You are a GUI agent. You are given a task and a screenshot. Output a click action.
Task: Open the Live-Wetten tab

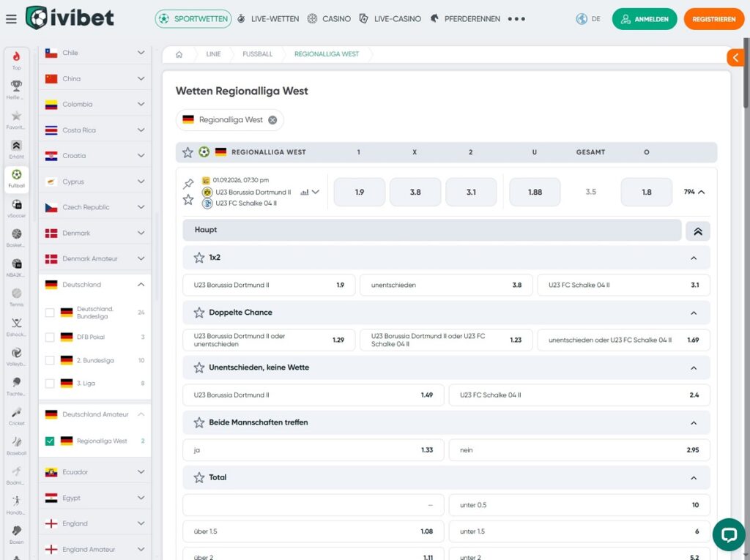click(x=268, y=19)
